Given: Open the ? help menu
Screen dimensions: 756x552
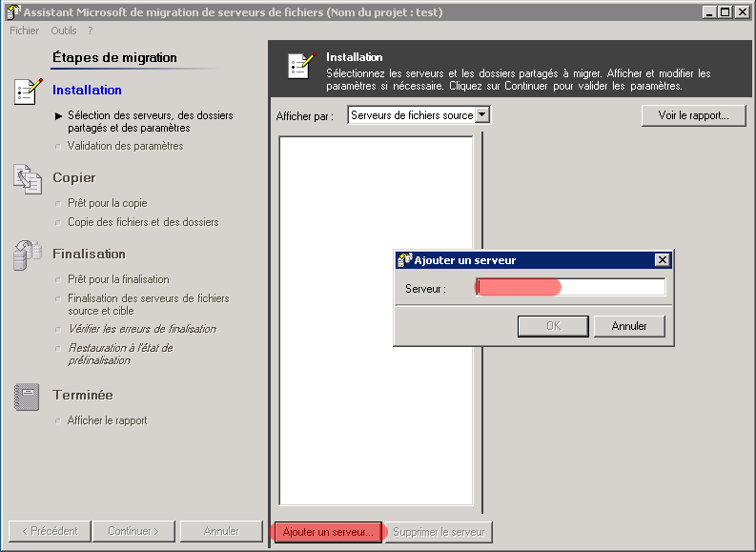Looking at the screenshot, I should (91, 31).
